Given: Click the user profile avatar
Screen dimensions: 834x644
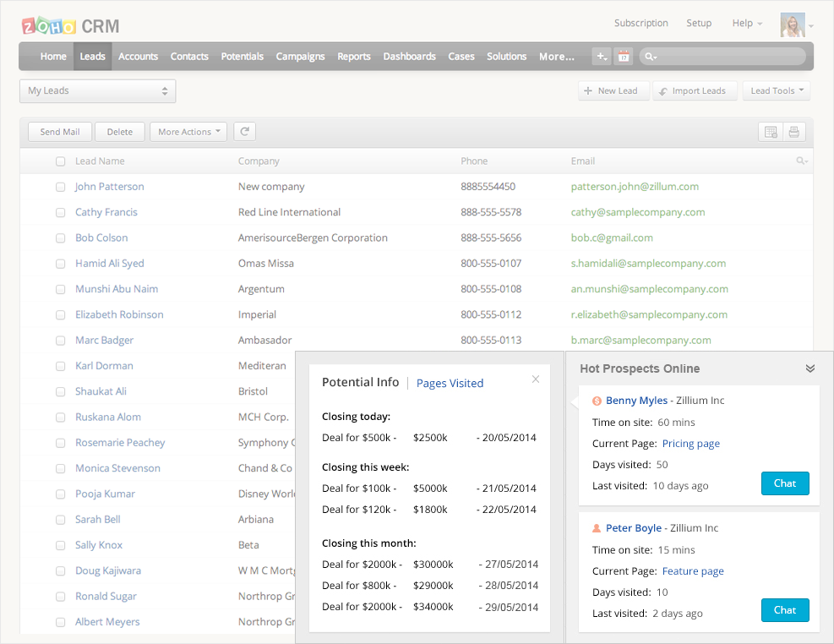Looking at the screenshot, I should (793, 25).
